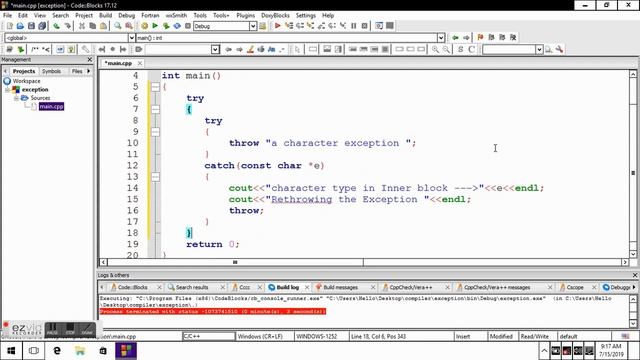Open the Debug menu
640x360 pixels.
[x=127, y=15]
